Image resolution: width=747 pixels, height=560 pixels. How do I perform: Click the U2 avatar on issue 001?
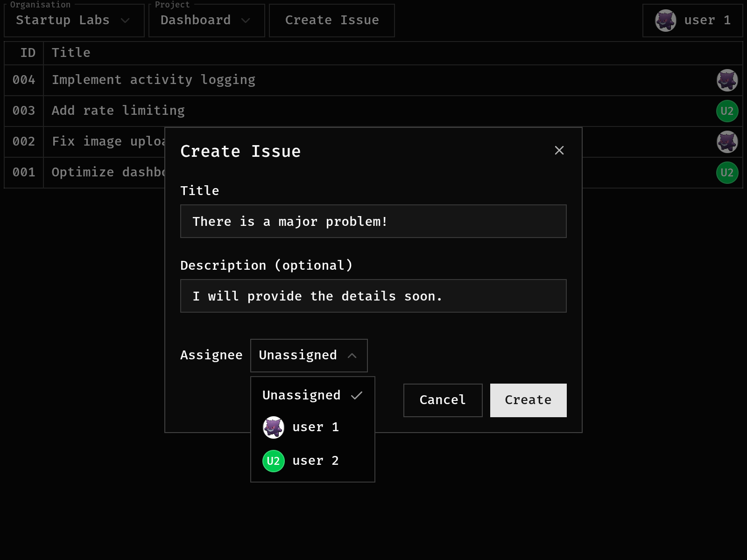727,173
